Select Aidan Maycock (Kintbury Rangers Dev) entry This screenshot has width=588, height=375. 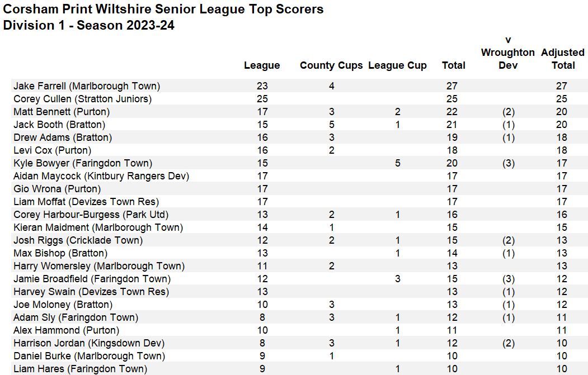[x=101, y=176]
